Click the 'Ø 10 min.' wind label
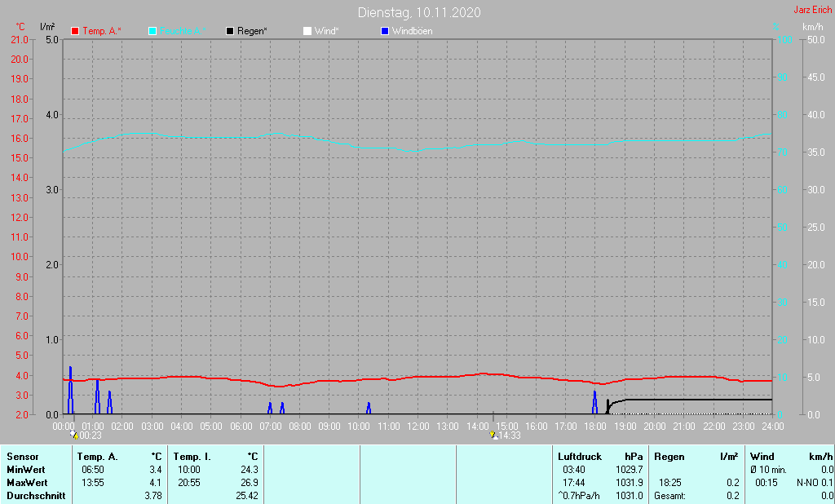835x504 pixels. (x=768, y=470)
